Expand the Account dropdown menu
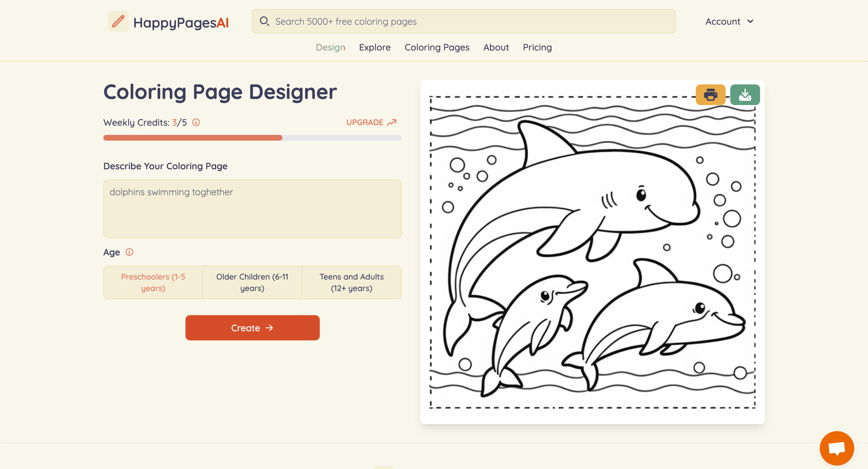The width and height of the screenshot is (868, 469). (723, 22)
